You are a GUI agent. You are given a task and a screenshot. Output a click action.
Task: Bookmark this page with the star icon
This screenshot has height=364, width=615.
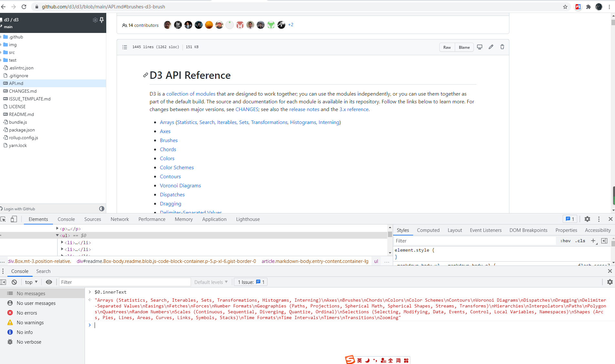pyautogui.click(x=565, y=7)
